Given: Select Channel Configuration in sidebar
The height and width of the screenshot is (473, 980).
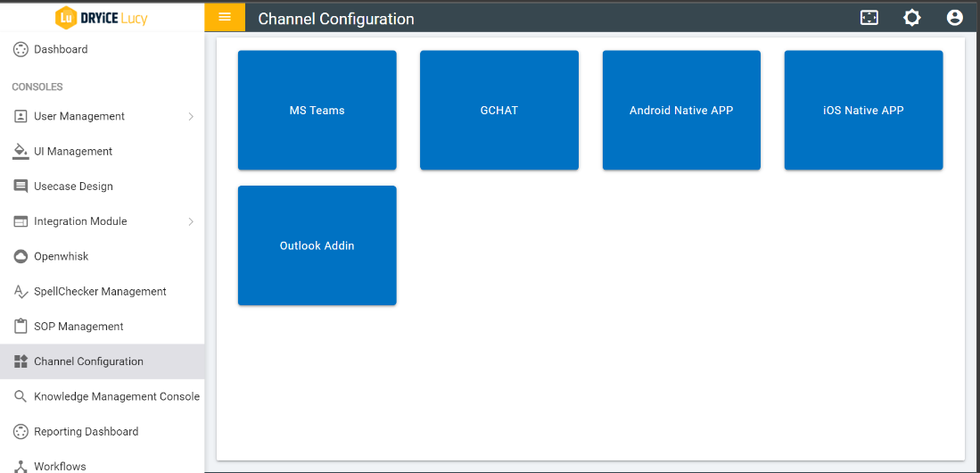Looking at the screenshot, I should [88, 361].
